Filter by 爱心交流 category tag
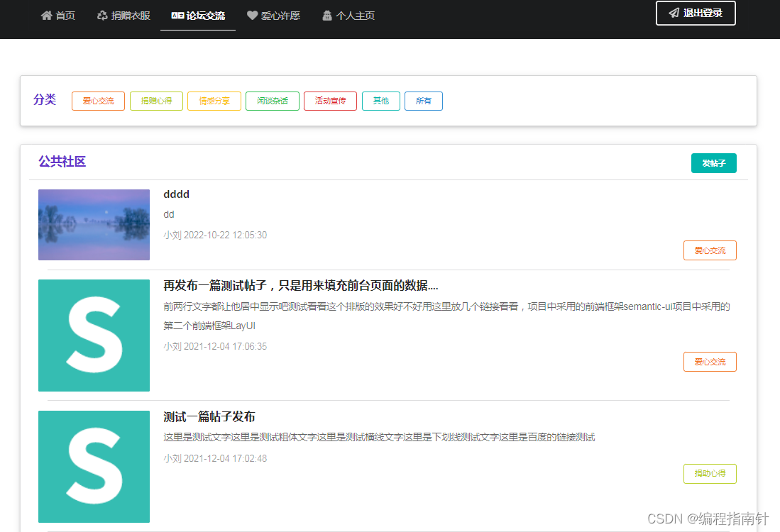This screenshot has width=780, height=532. [98, 101]
